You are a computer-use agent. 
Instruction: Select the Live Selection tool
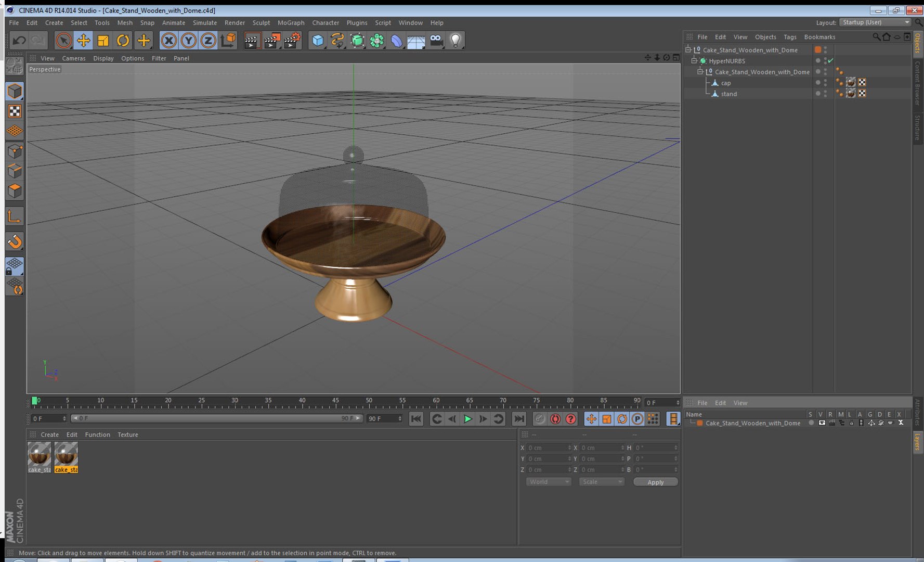tap(63, 40)
